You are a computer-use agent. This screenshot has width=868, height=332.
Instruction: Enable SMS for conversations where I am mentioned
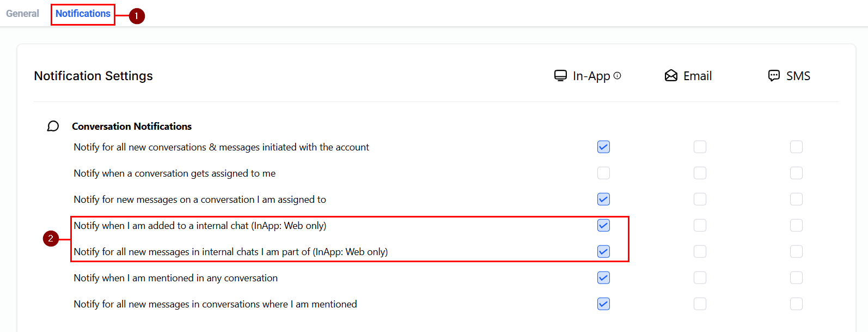(x=796, y=304)
